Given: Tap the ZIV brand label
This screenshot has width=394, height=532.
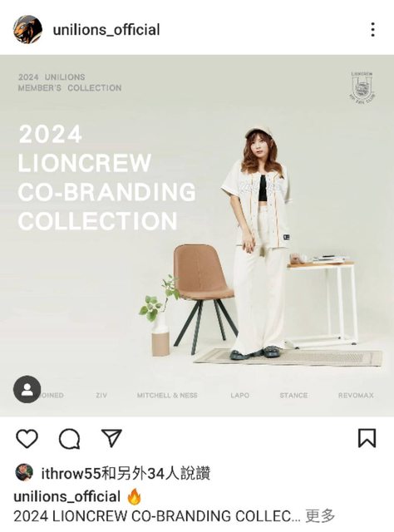Looking at the screenshot, I should 101,396.
